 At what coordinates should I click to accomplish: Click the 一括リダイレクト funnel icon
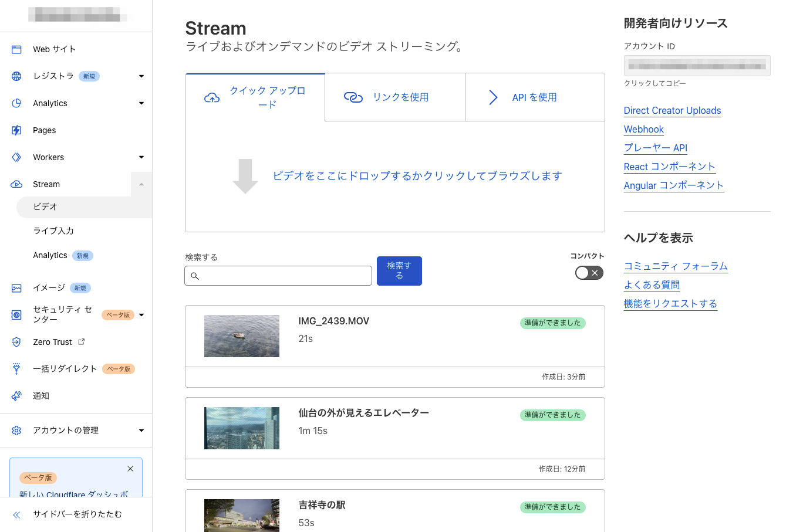point(16,368)
